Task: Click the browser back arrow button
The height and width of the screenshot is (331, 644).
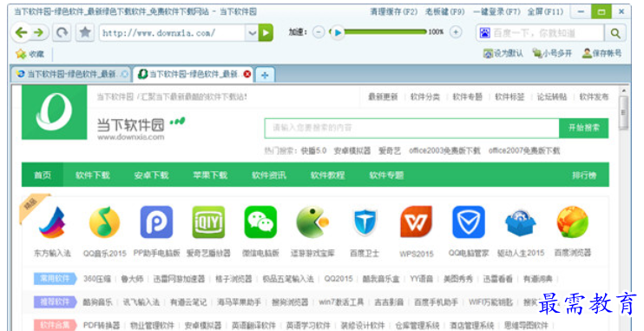Action: point(21,32)
